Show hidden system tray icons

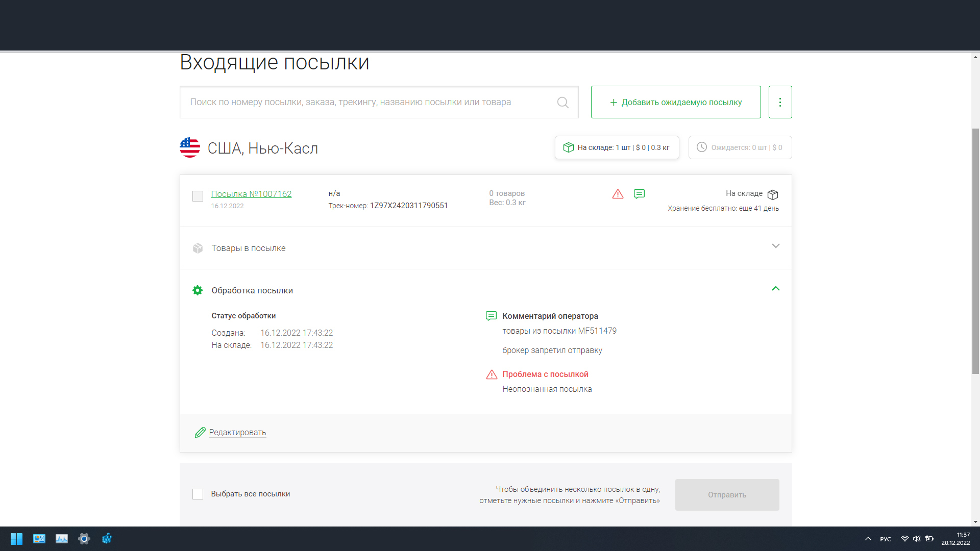(x=868, y=539)
